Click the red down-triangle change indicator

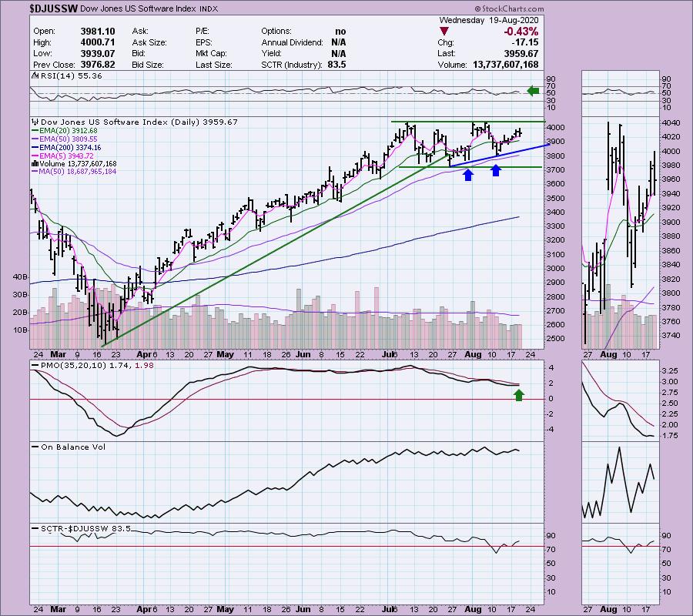pyautogui.click(x=444, y=32)
